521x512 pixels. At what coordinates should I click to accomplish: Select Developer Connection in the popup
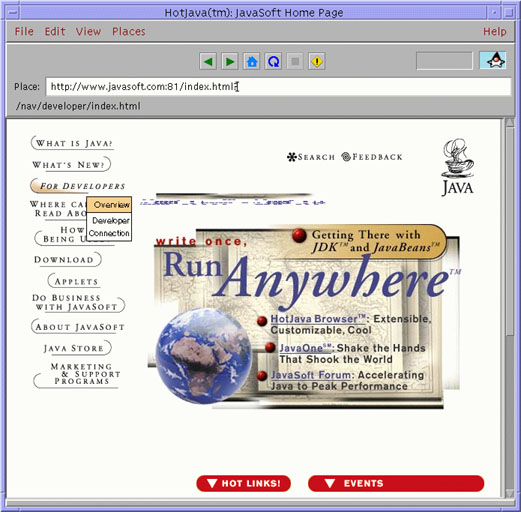109,227
